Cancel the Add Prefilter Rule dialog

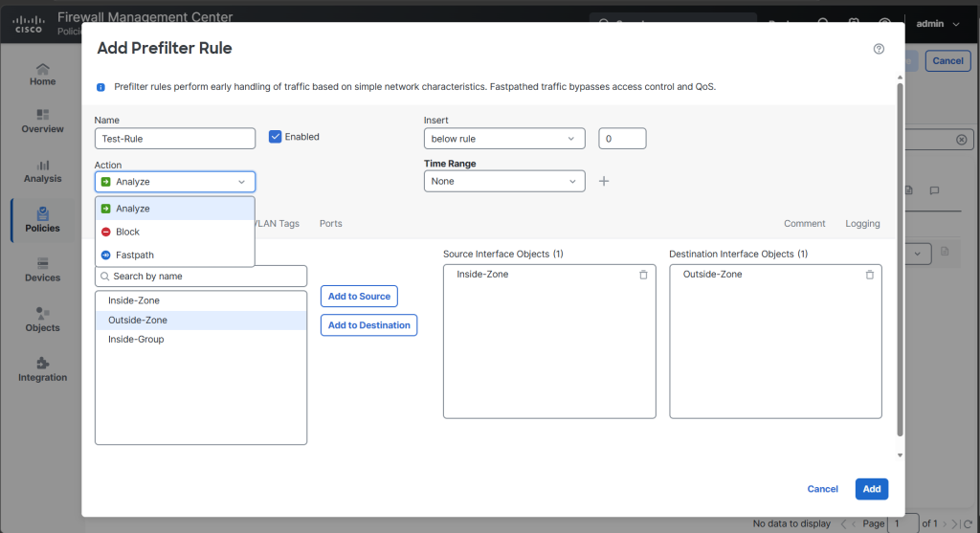coord(822,489)
